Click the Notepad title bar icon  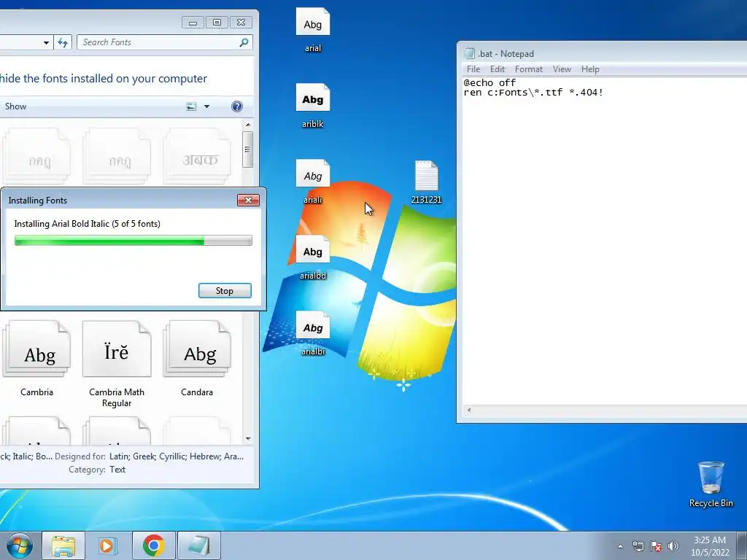[x=469, y=53]
